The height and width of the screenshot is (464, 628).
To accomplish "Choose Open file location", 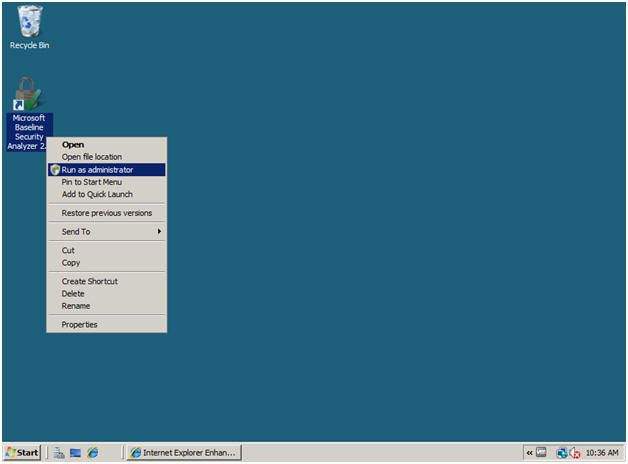I will pos(107,157).
